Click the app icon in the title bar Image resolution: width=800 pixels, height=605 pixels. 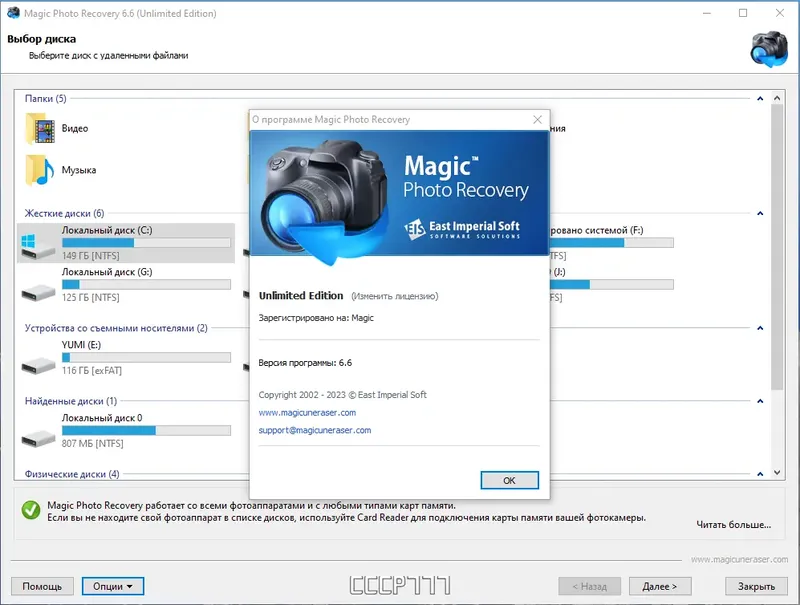[13, 13]
